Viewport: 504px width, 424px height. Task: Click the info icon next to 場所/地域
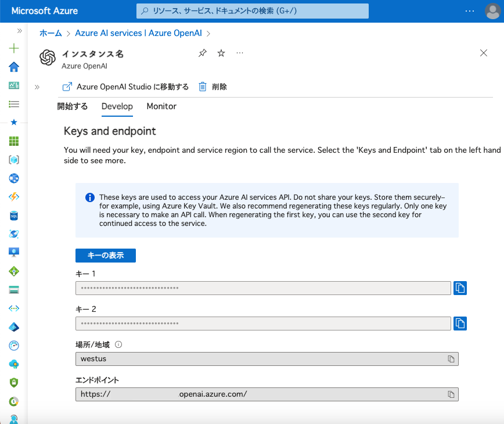coord(118,344)
